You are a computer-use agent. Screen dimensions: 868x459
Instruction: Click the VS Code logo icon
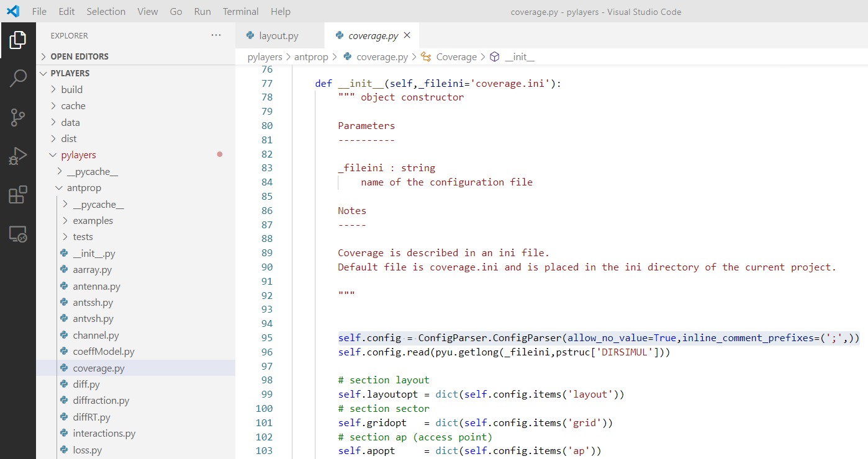[x=13, y=11]
